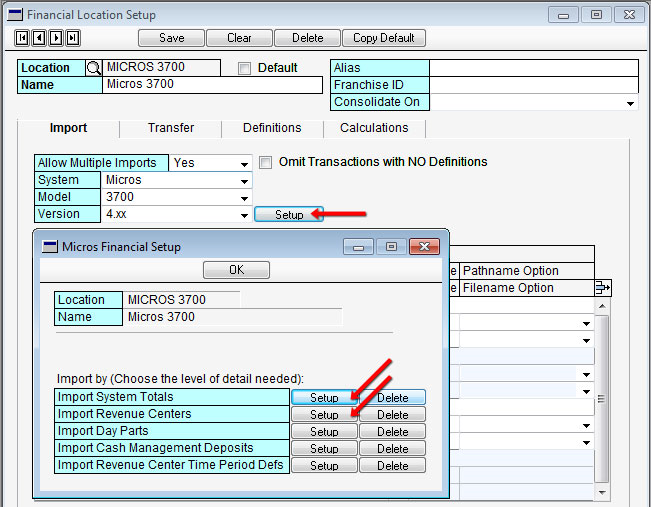Click the Clear button
Image resolution: width=651 pixels, height=507 pixels.
pos(239,38)
